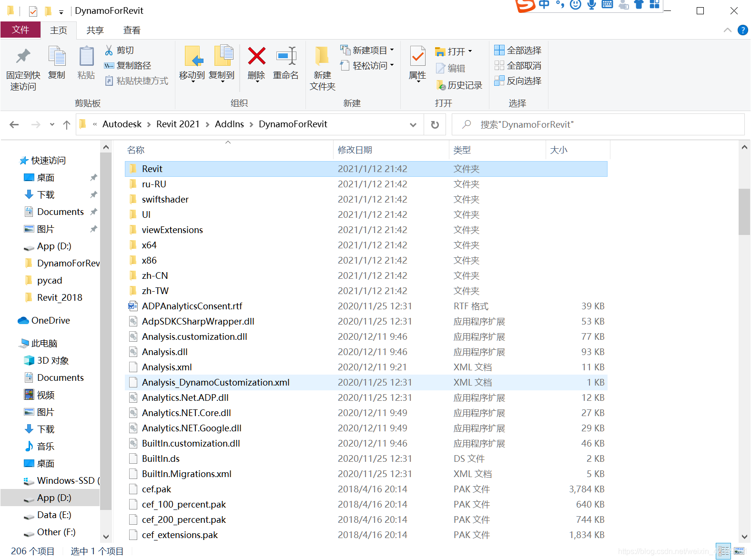Click Sogou input emoji smiley icon
This screenshot has width=751, height=560.
click(576, 5)
